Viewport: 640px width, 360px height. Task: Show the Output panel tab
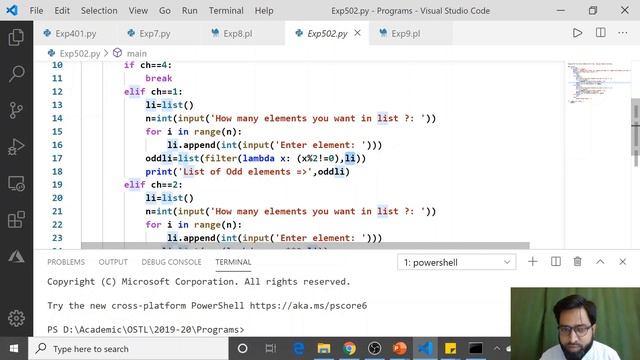(x=113, y=262)
